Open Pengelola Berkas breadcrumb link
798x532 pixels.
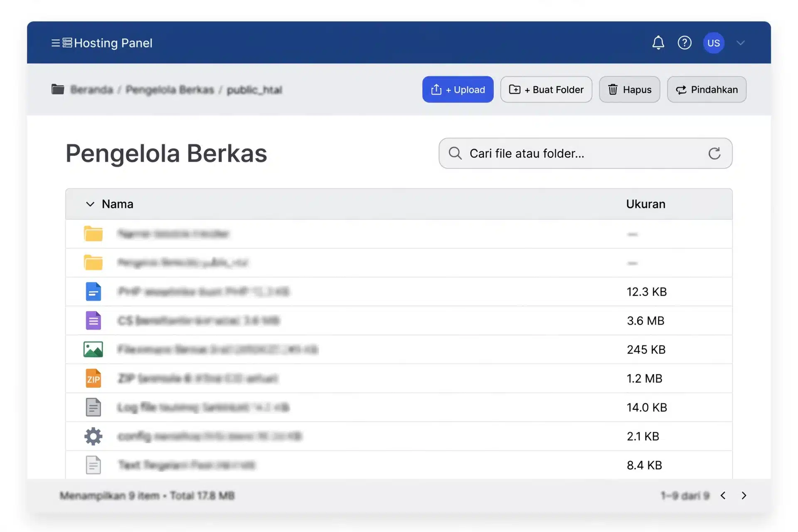click(x=170, y=90)
